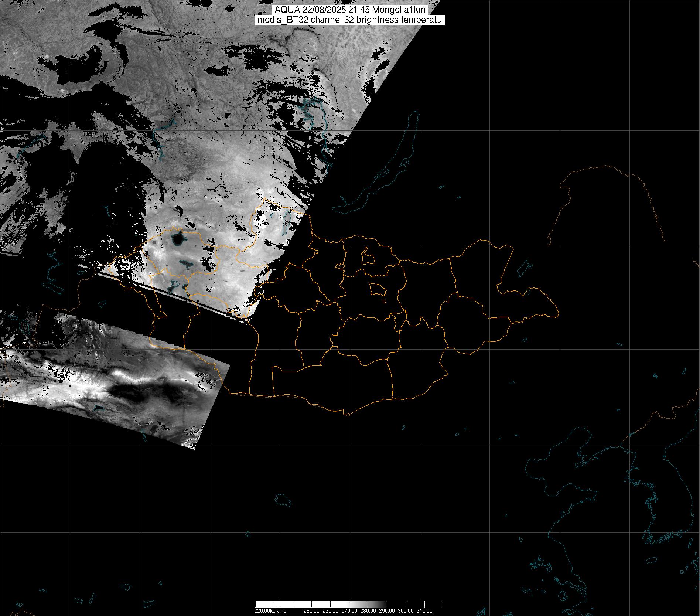Pick the 300.00 value on colorbar
This screenshot has width=700, height=616.
point(406,611)
